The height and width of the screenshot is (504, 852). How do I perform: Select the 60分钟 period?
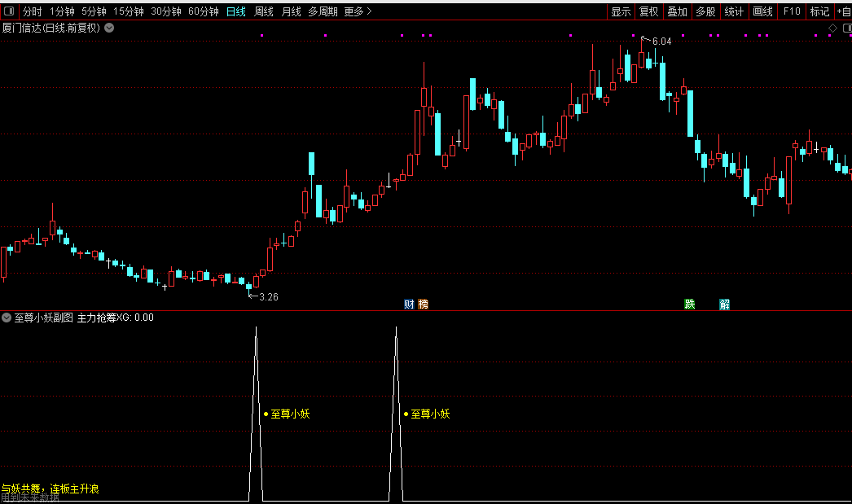click(203, 11)
